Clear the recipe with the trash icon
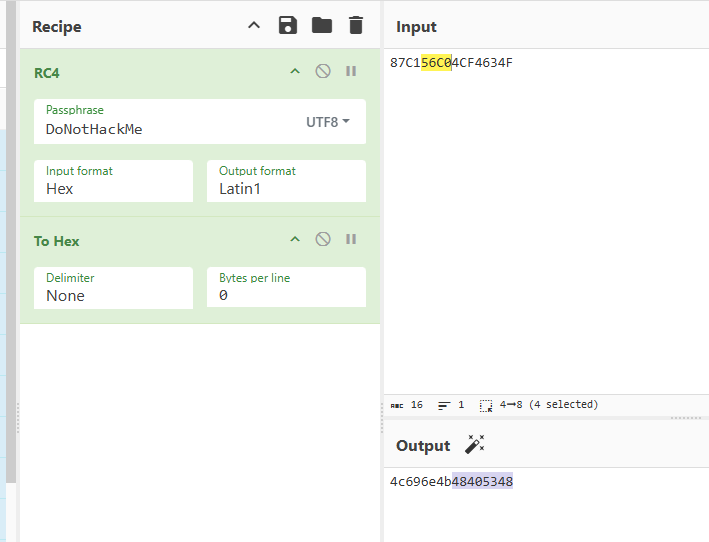This screenshot has height=542, width=709. click(355, 26)
